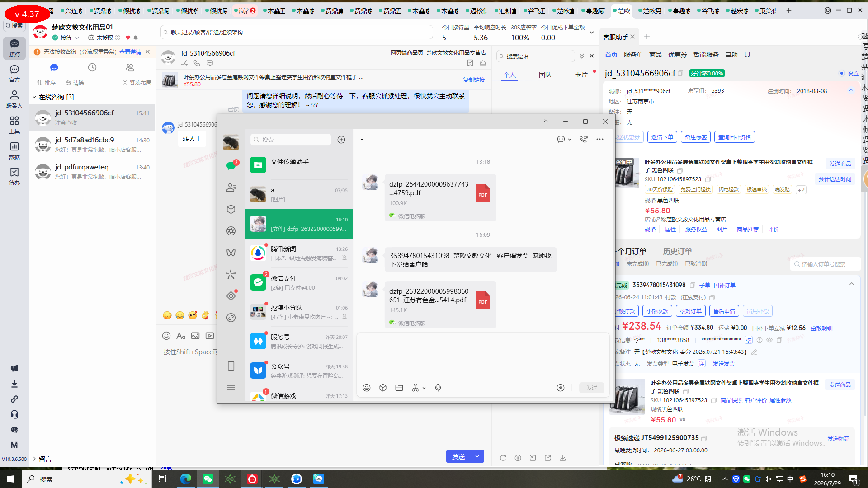The width and height of the screenshot is (868, 488).
Task: Click the megaphone icon in JD sidebar
Action: [14, 368]
